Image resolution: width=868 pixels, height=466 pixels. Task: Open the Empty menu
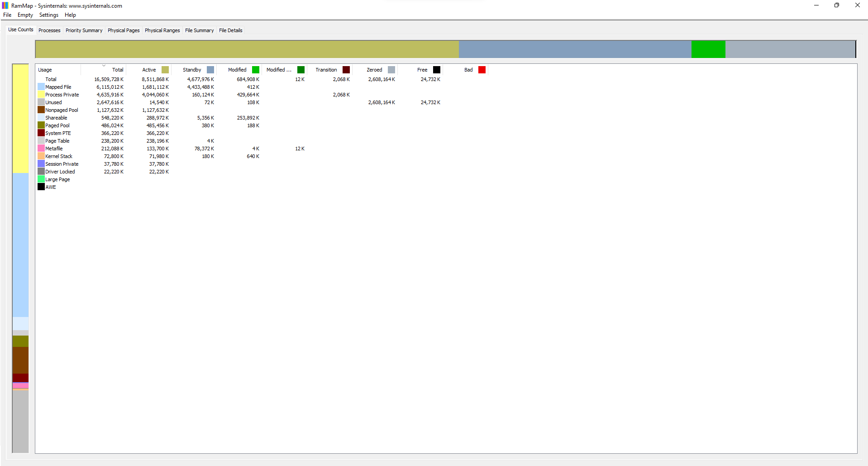[x=25, y=15]
